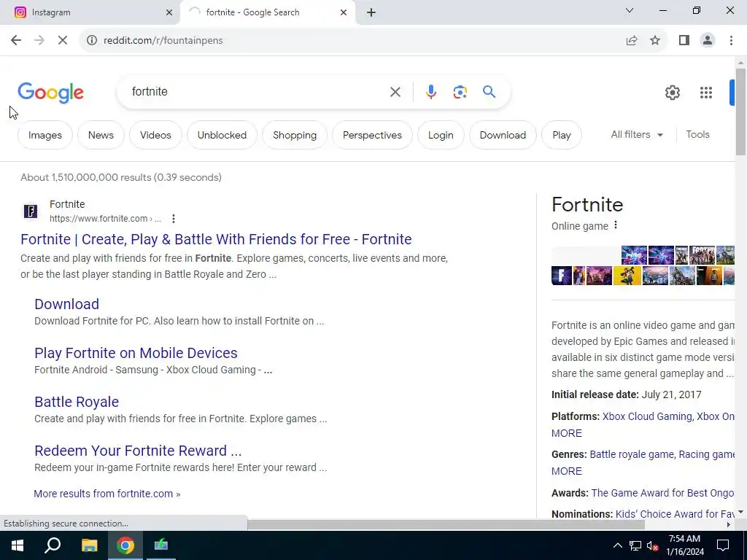The width and height of the screenshot is (747, 560).
Task: Select the Login filter chip
Action: (441, 135)
